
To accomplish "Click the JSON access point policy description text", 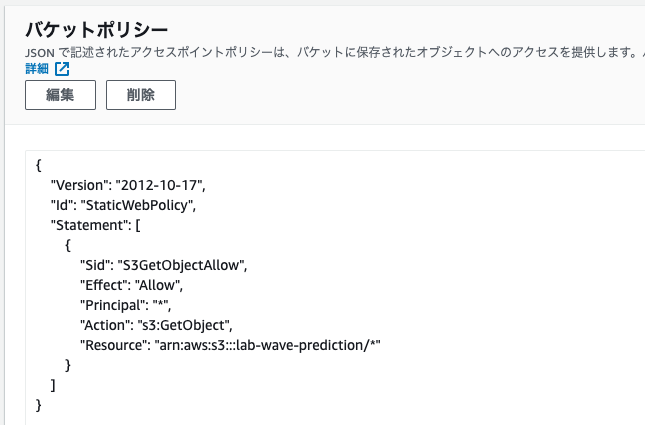I will (335, 52).
